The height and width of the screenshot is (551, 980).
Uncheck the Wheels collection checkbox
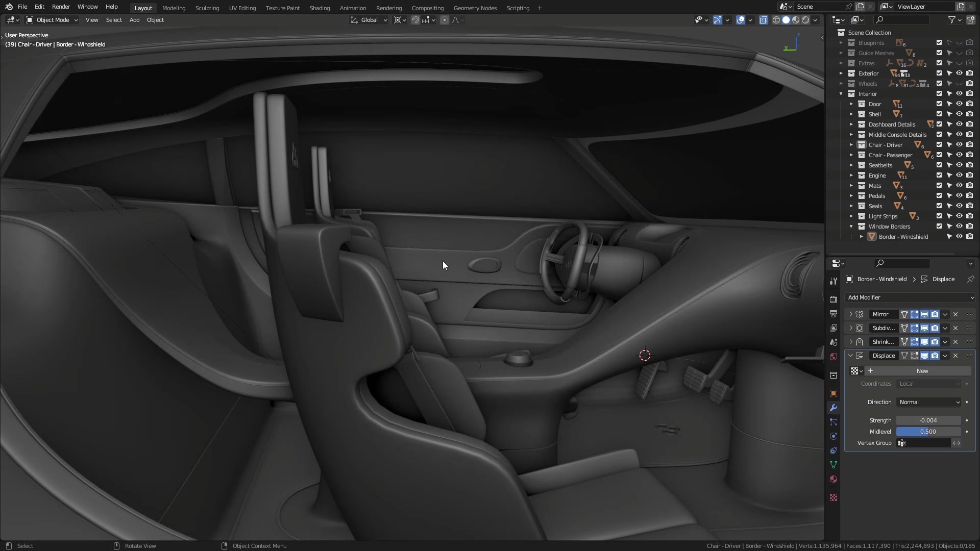(x=939, y=84)
